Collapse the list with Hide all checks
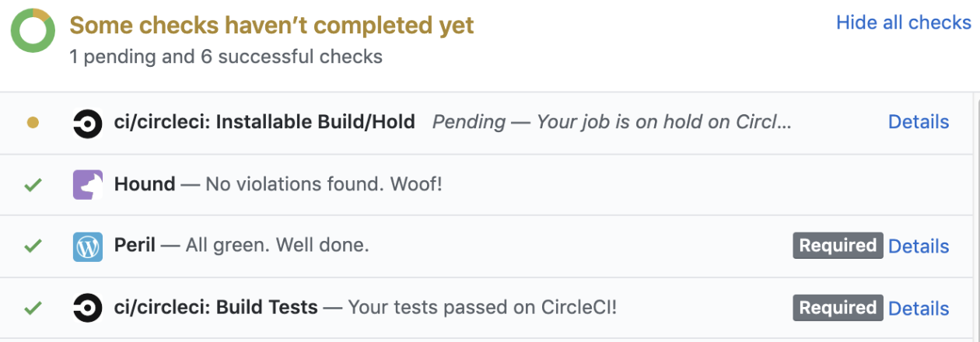980x342 pixels. click(903, 23)
